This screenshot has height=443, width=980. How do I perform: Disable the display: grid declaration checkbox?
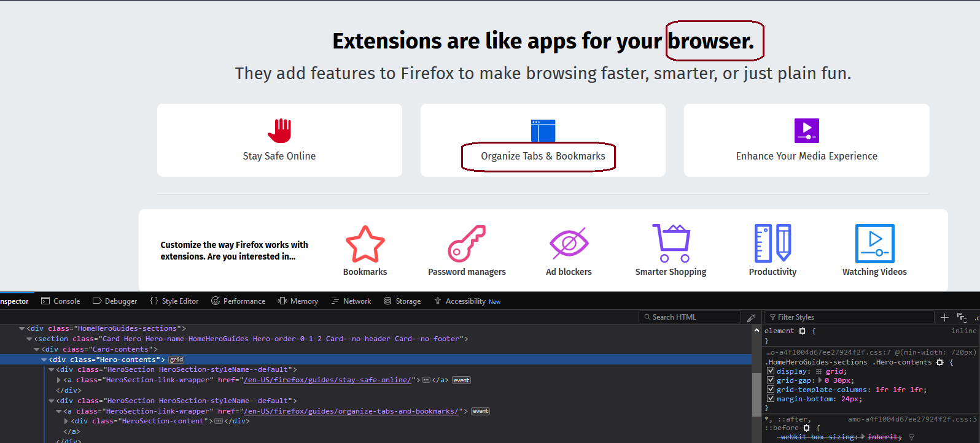tap(771, 371)
